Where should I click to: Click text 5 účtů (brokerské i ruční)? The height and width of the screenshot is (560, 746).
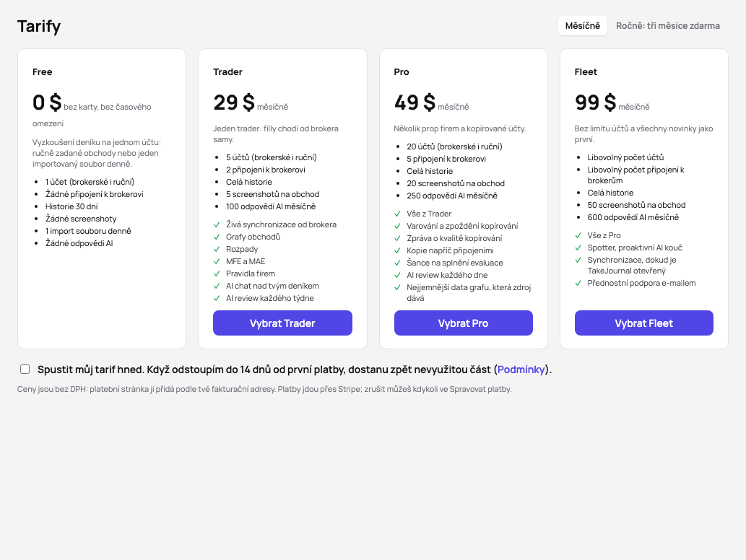[x=272, y=157]
